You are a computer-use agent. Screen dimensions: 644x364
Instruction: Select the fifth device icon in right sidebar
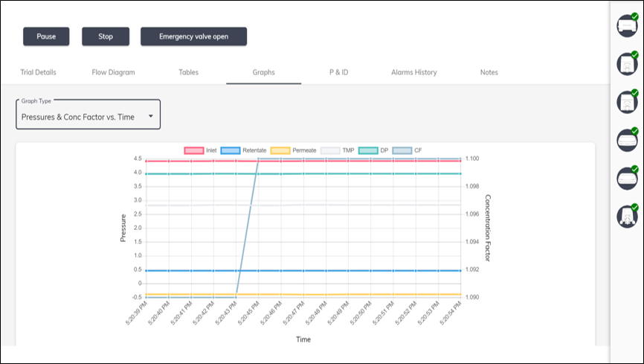(627, 178)
